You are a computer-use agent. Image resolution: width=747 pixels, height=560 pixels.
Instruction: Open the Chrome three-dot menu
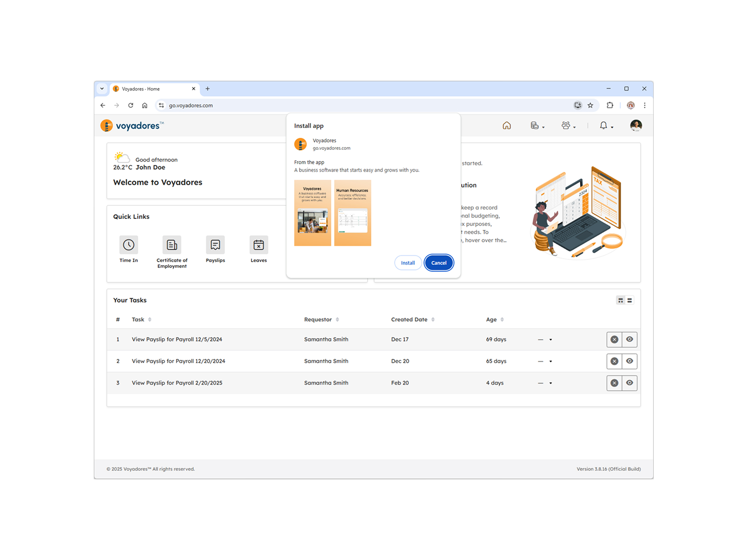point(645,105)
